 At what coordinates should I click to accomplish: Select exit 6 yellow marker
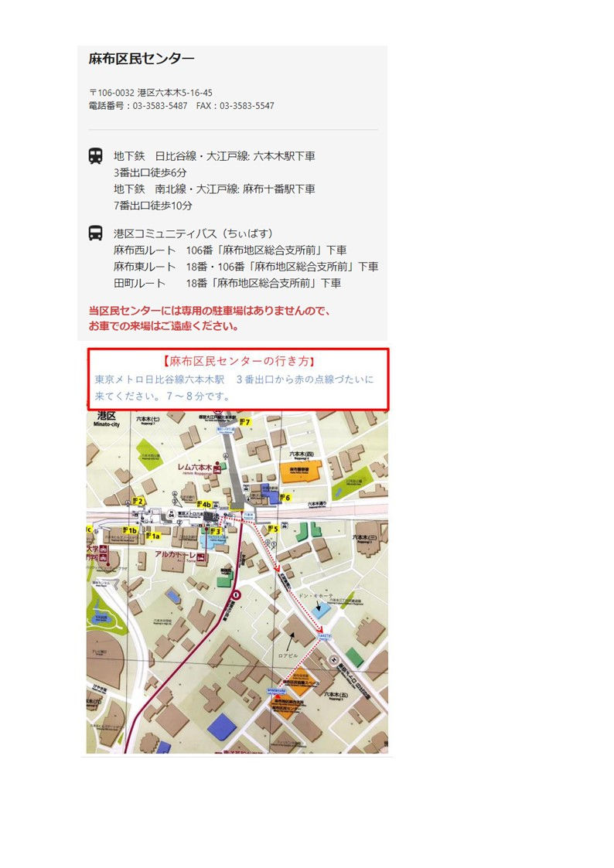(285, 497)
